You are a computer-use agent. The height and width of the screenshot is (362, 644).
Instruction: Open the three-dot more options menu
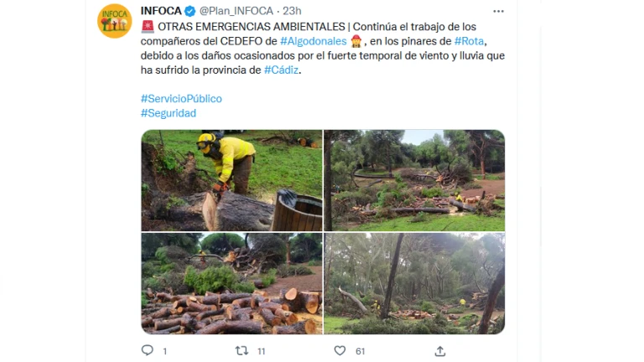tap(498, 11)
